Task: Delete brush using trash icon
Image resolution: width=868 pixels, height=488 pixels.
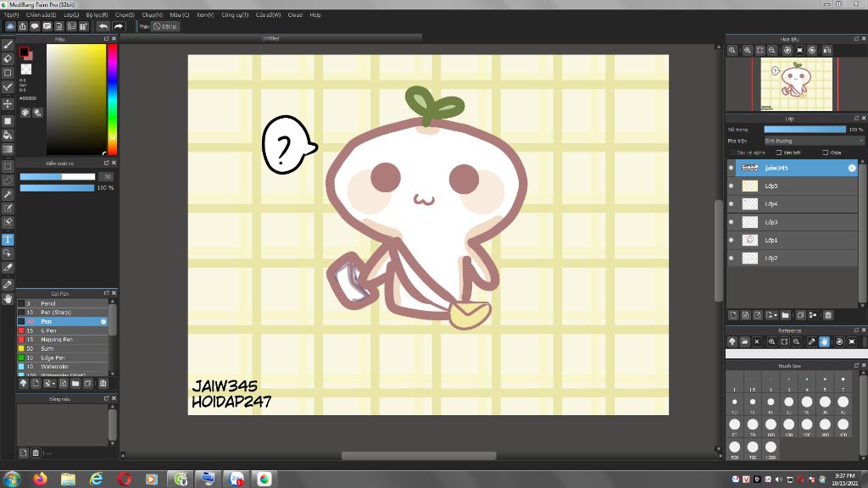Action: pos(103,384)
